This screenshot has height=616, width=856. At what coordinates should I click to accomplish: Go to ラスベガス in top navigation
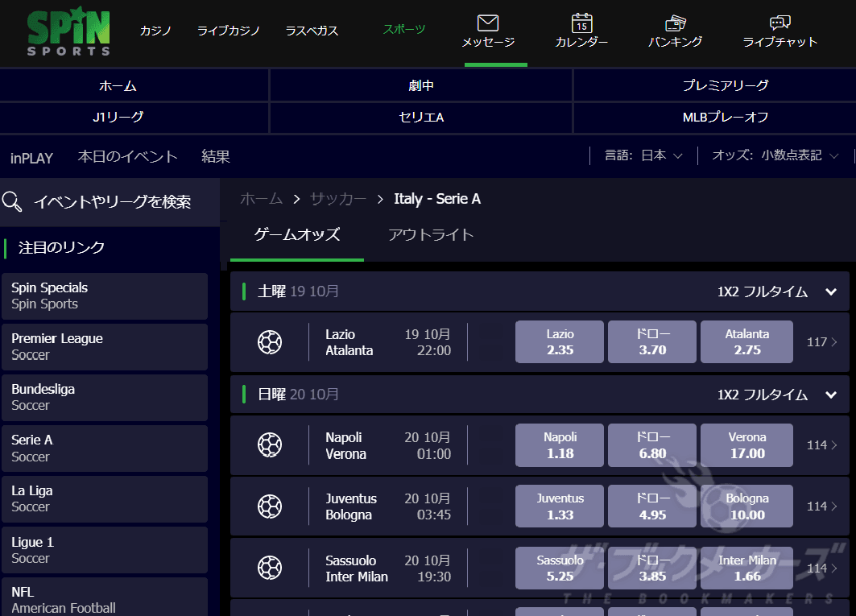[312, 31]
